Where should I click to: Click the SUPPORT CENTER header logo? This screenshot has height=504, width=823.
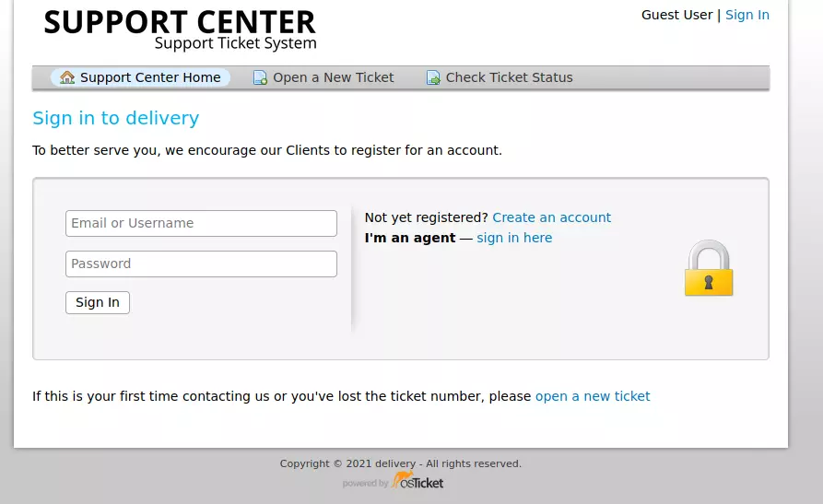point(181,29)
